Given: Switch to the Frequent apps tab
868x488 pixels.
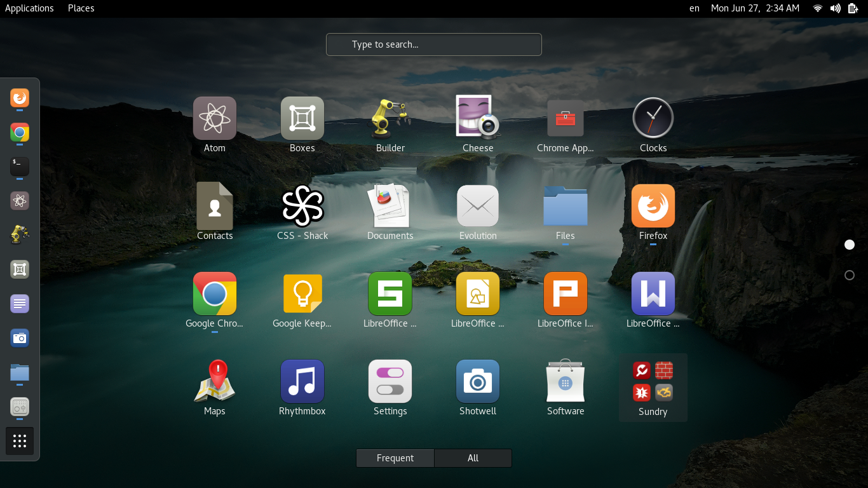Looking at the screenshot, I should click(x=395, y=457).
